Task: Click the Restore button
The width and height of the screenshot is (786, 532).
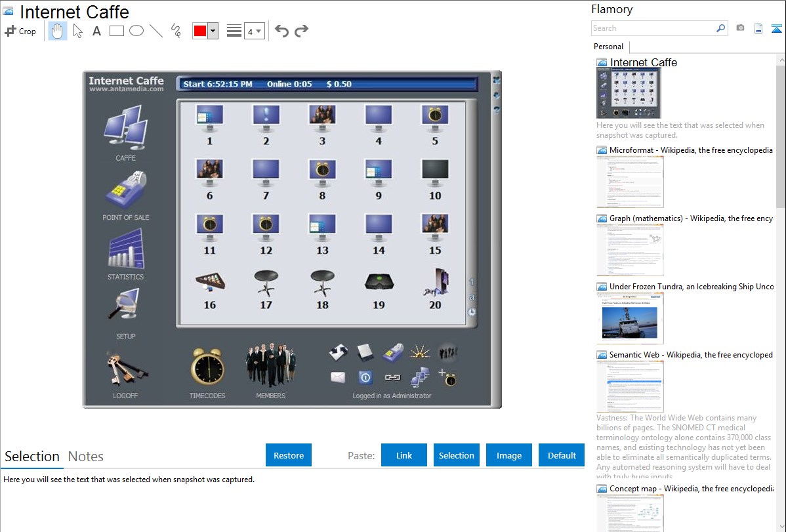Action: click(x=289, y=455)
